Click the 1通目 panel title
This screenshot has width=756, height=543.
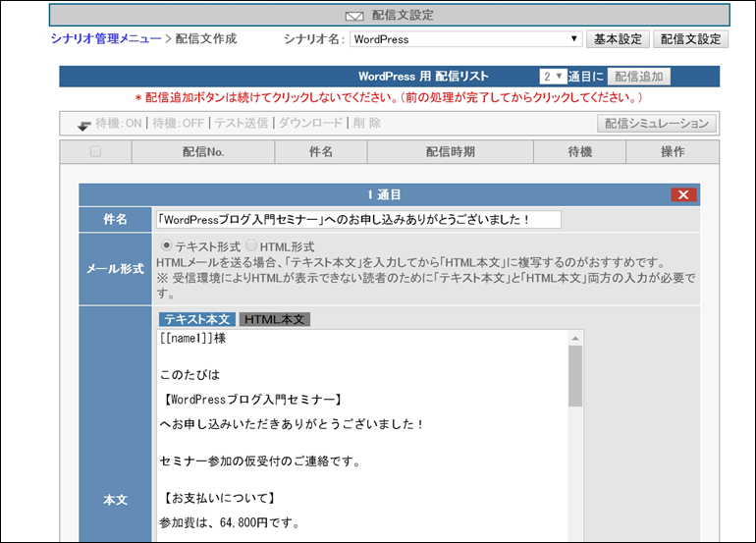point(384,194)
